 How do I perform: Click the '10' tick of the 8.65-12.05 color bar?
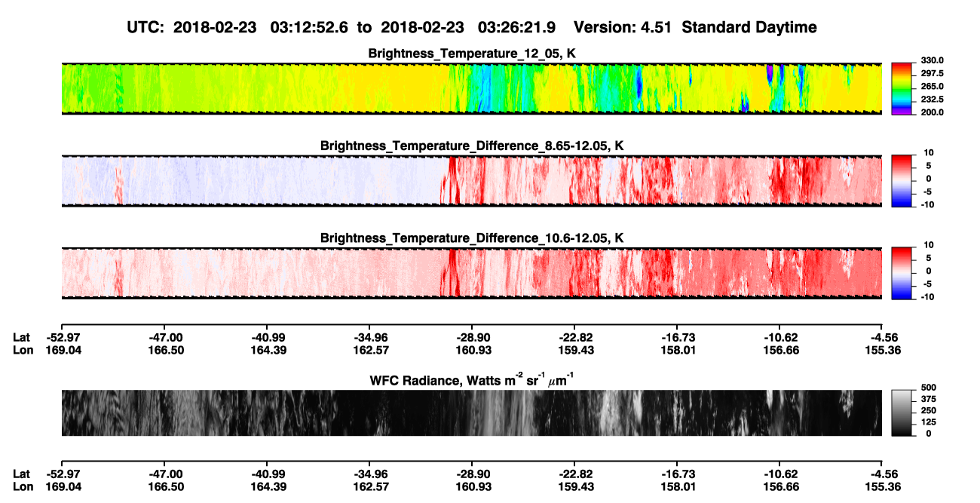928,152
